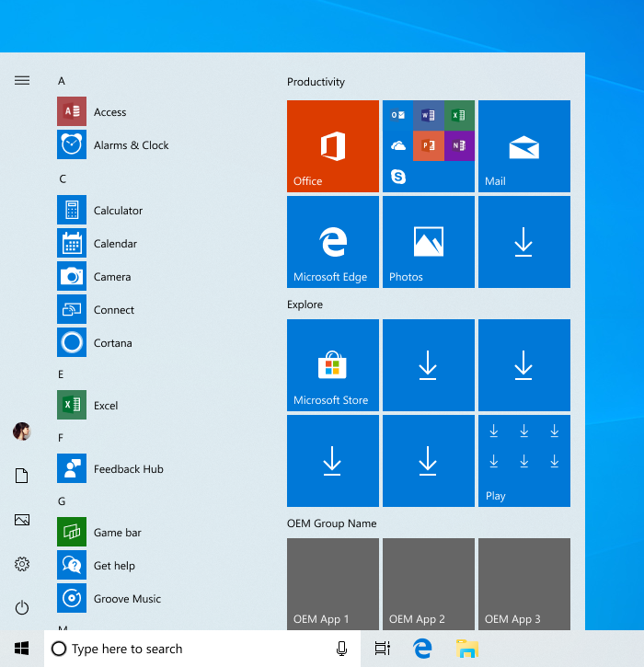Image resolution: width=644 pixels, height=667 pixels.
Task: Click the user account avatar
Action: 22,431
